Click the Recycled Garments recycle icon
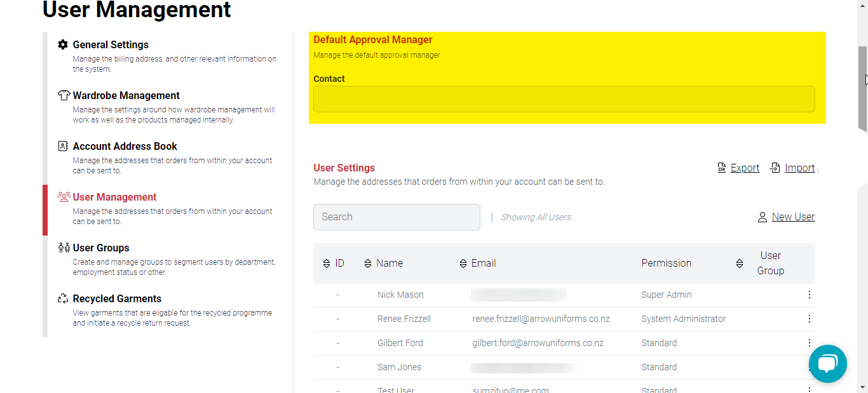 [63, 298]
